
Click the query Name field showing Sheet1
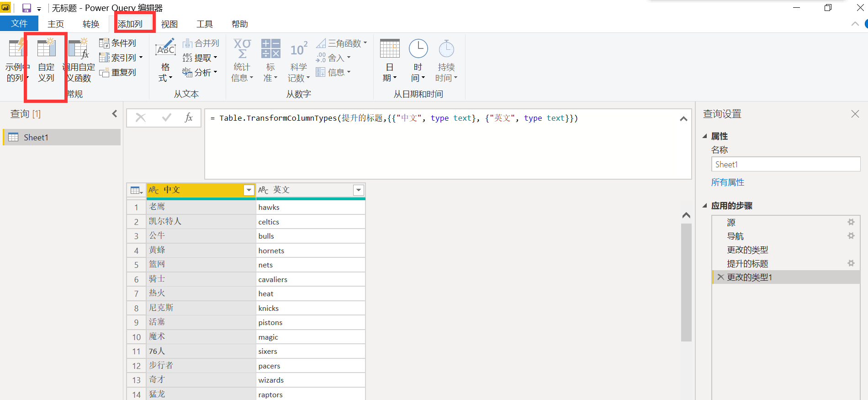click(786, 164)
